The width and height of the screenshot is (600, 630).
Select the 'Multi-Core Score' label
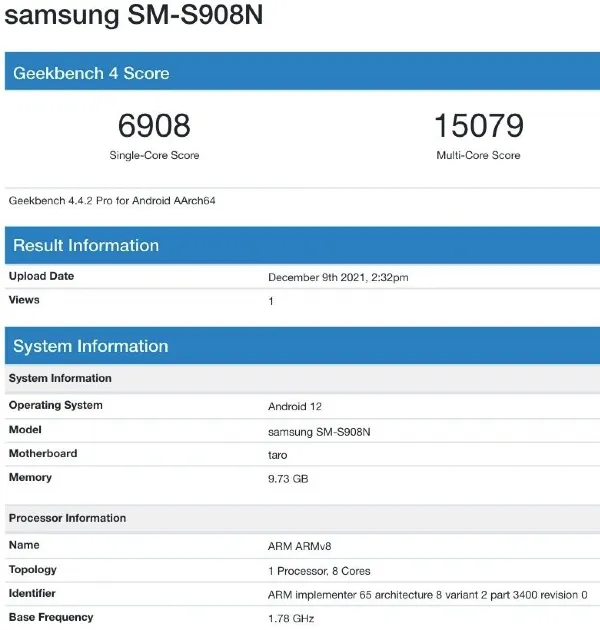pos(478,155)
